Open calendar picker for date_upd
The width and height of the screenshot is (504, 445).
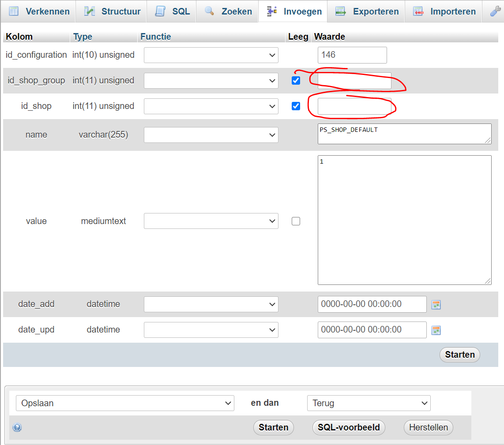coord(436,330)
